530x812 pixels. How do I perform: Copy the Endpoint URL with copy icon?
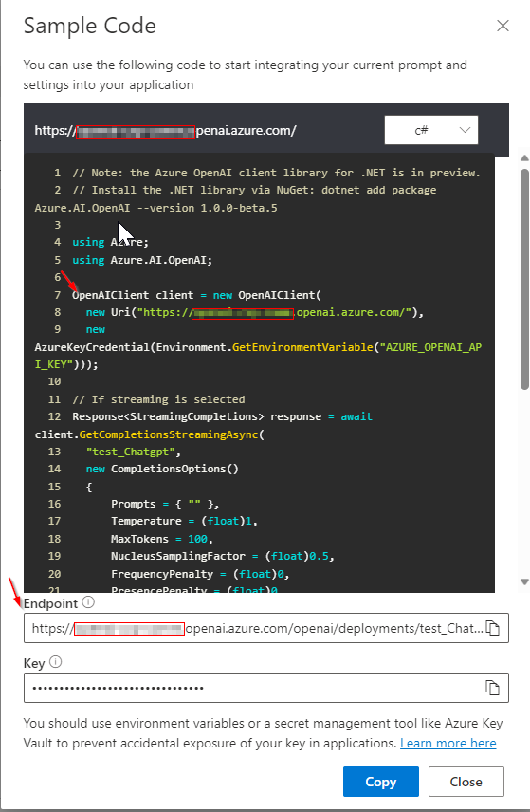coord(492,628)
